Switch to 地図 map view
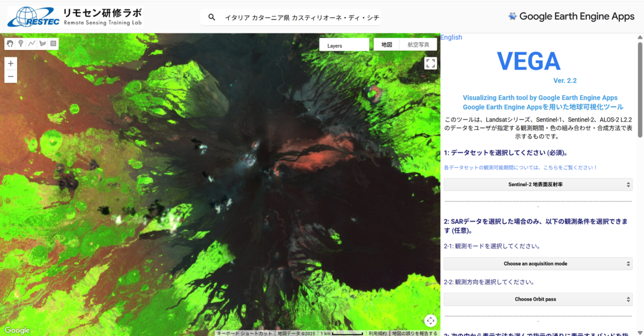This screenshot has height=336, width=644. [386, 45]
